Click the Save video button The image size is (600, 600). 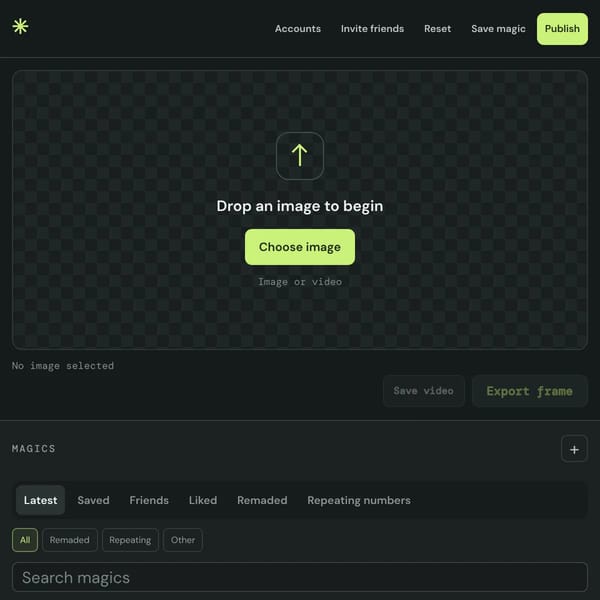pyautogui.click(x=424, y=391)
